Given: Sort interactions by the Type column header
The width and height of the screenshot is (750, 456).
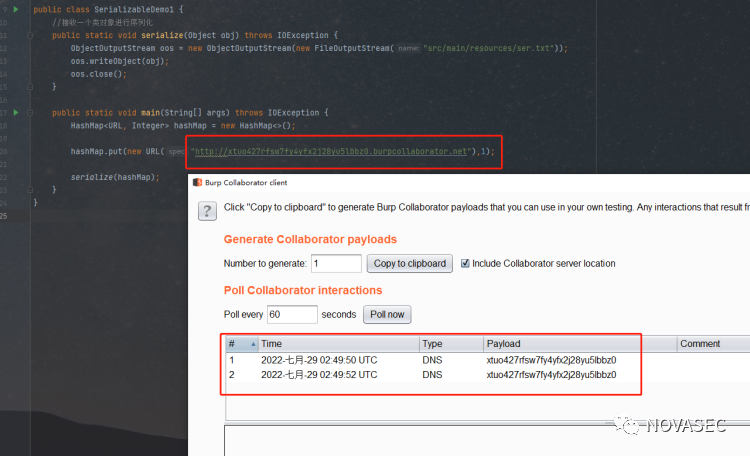Looking at the screenshot, I should click(x=451, y=344).
